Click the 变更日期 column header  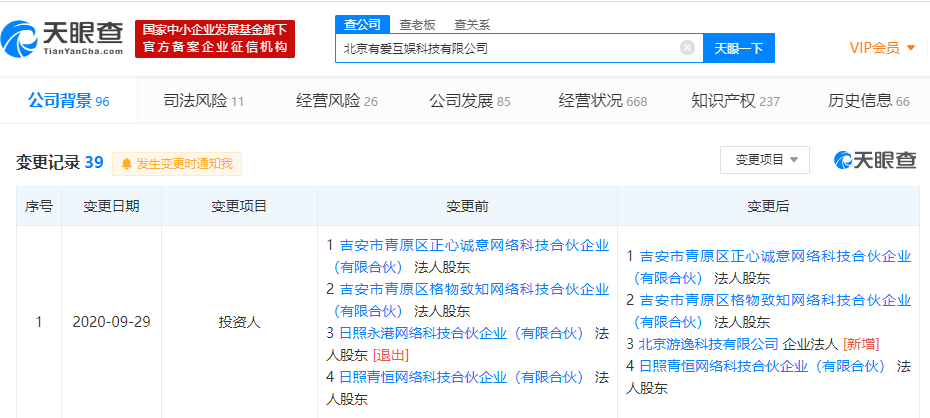tap(112, 206)
